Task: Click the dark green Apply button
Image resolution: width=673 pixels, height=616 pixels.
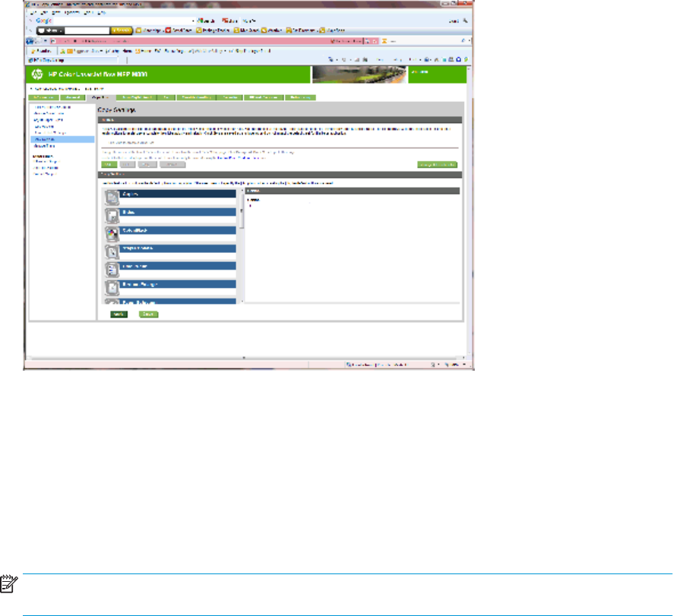Action: 119,314
